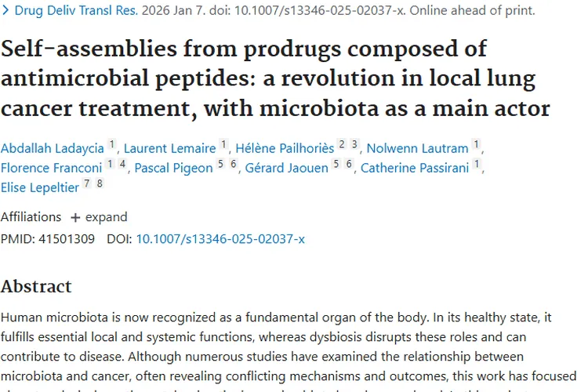Image resolution: width=588 pixels, height=392 pixels.
Task: Open author Nolwenn Lautram's page
Action: pos(417,147)
